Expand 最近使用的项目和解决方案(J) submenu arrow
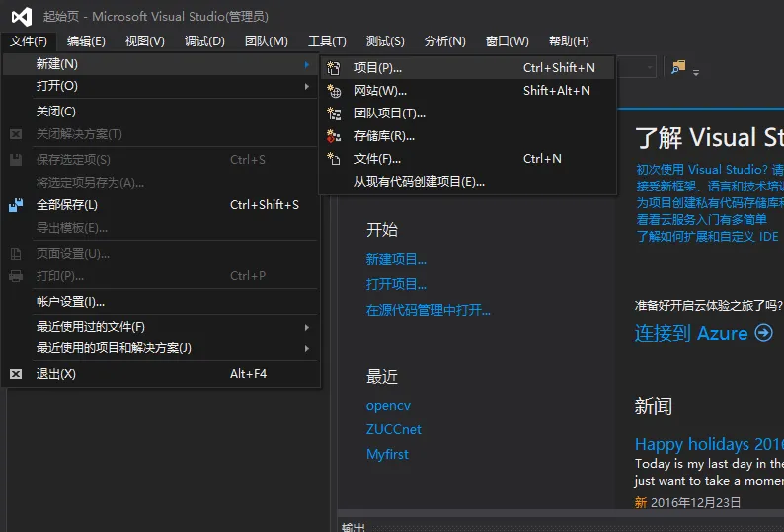The width and height of the screenshot is (784, 532). click(x=306, y=348)
